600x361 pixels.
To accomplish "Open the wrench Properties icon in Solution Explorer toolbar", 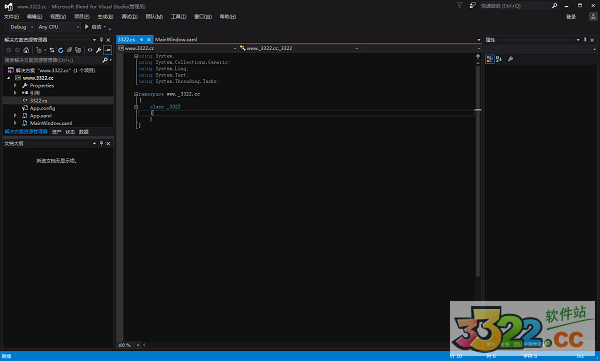I will coord(98,50).
